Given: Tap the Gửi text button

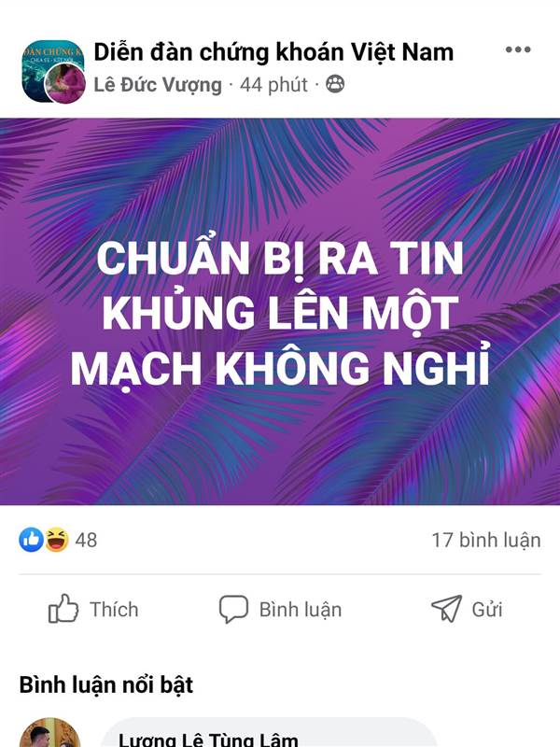Looking at the screenshot, I should pos(486,610).
